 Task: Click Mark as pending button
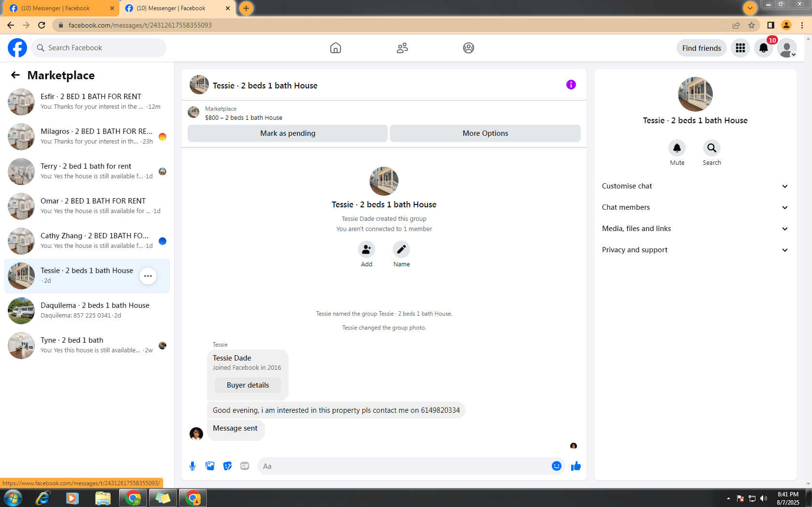288,133
